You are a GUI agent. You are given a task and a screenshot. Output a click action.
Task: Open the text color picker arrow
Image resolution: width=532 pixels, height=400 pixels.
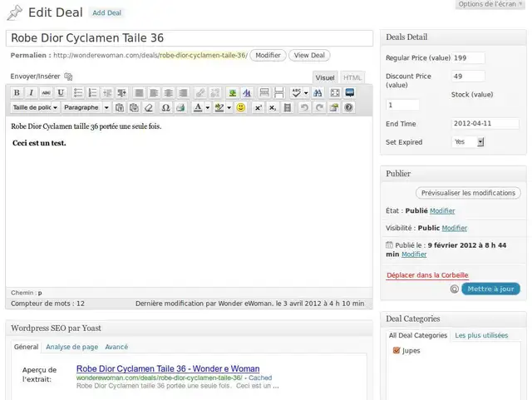coord(208,107)
